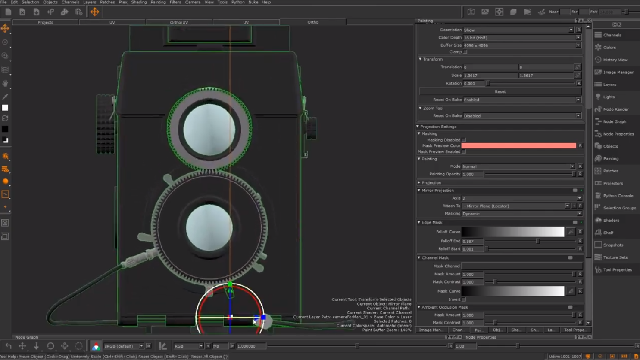The height and width of the screenshot is (360, 640).
Task: Open the Zoom Tool Reset On Bake dropdown
Action: (522, 116)
